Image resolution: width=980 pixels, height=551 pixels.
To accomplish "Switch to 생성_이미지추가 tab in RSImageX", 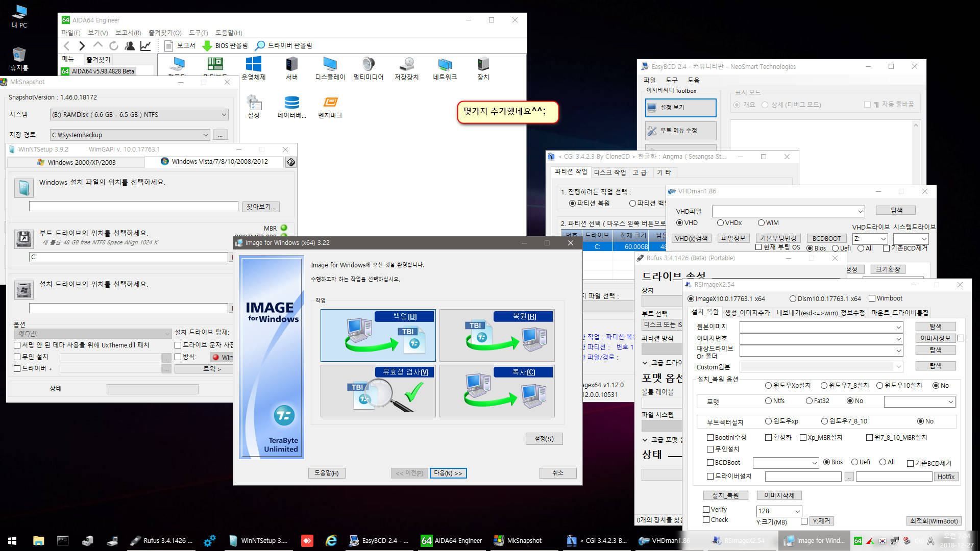I will [x=747, y=313].
